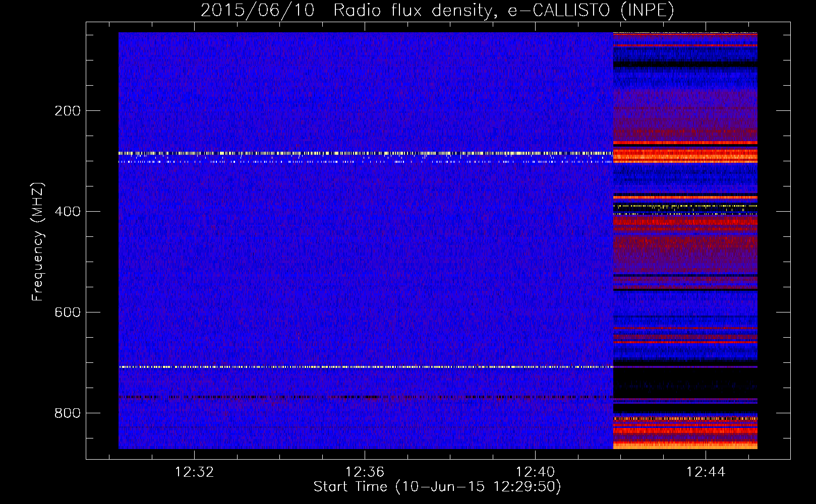Click the 'Frequency (MHZ)' y-axis title
The height and width of the screenshot is (504, 816).
tap(38, 242)
